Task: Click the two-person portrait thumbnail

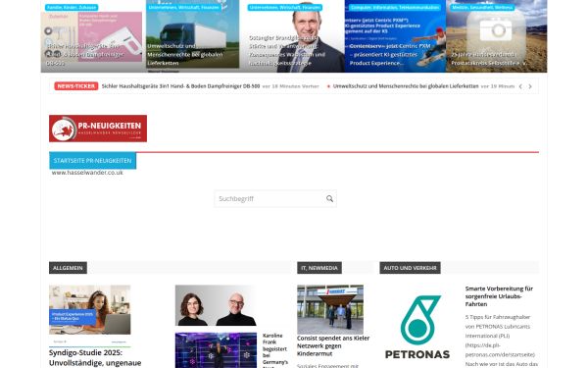Action: [x=216, y=305]
